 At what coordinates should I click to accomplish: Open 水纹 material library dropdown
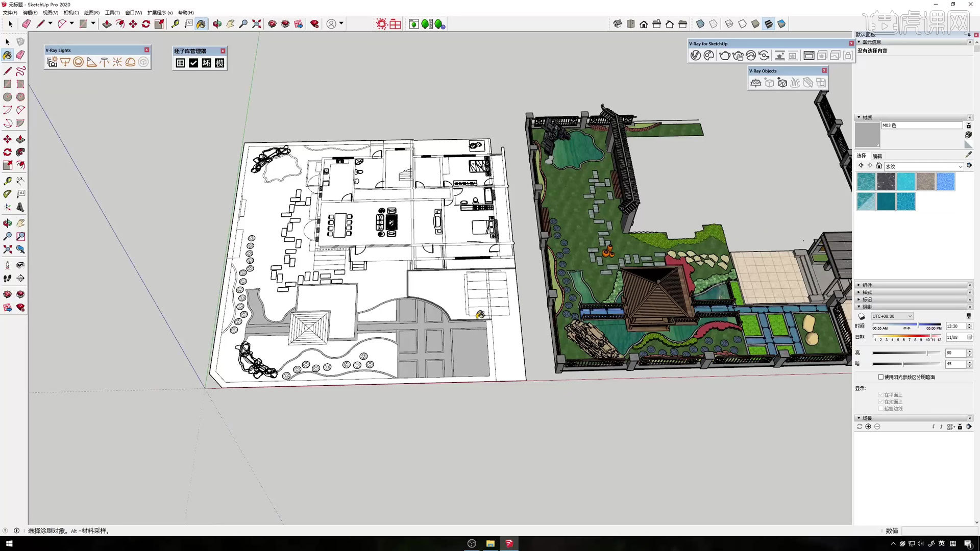coord(924,166)
